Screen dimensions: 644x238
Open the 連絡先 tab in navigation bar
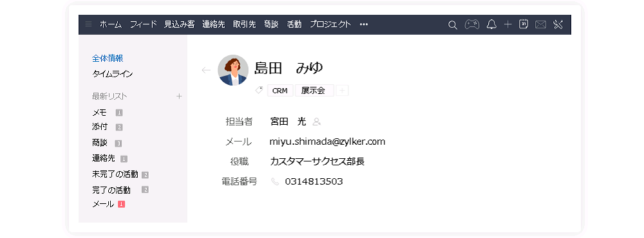click(214, 24)
